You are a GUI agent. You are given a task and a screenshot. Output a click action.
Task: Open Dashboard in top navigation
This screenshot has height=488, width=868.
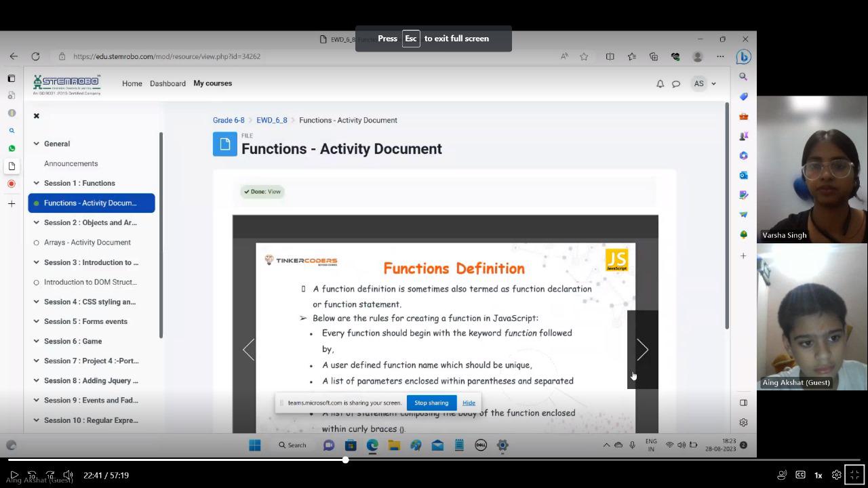click(167, 83)
